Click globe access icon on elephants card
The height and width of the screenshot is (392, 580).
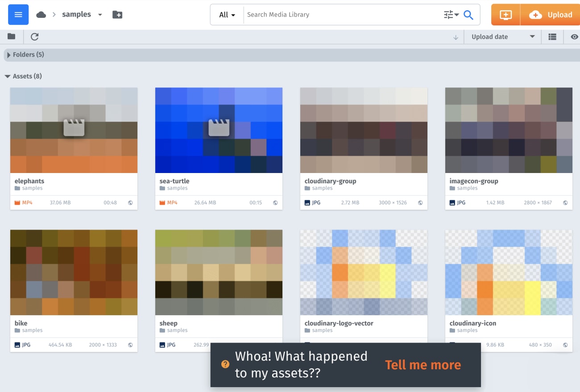click(130, 202)
